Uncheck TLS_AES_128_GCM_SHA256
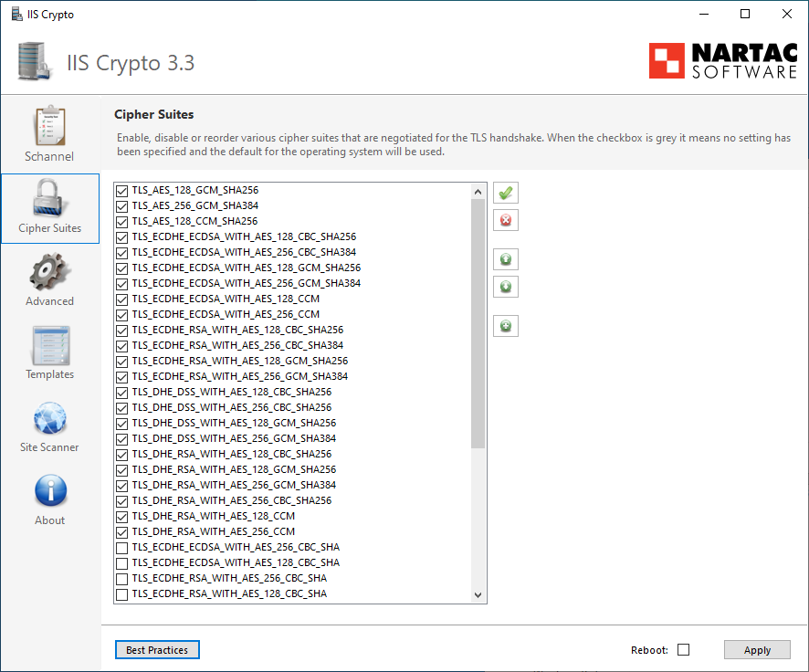The image size is (809, 672). tap(121, 191)
